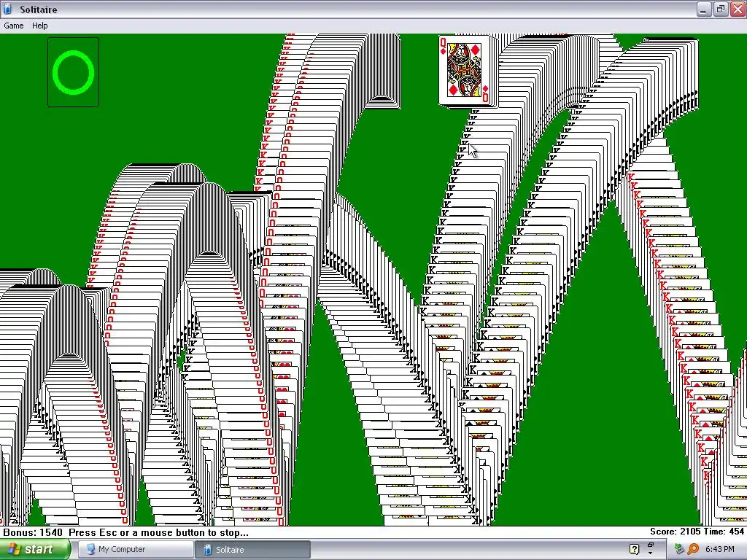The image size is (747, 560).
Task: Select the Solitaire taskbar button
Action: [x=253, y=549]
